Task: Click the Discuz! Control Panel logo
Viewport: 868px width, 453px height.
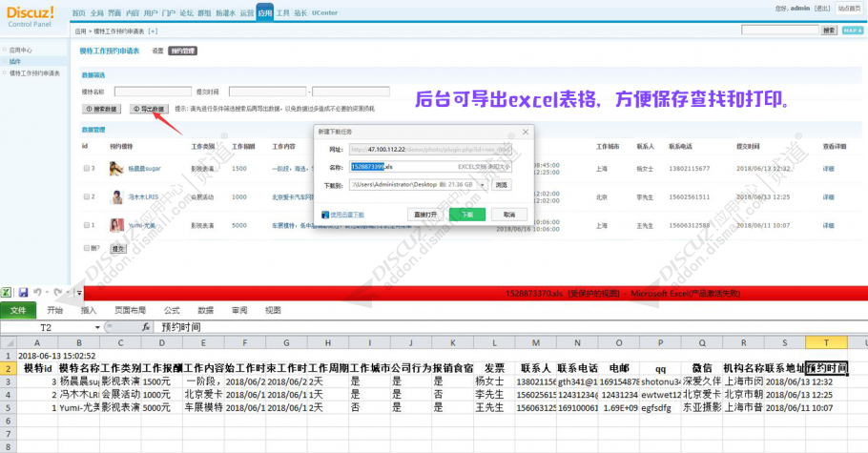Action: click(x=30, y=16)
